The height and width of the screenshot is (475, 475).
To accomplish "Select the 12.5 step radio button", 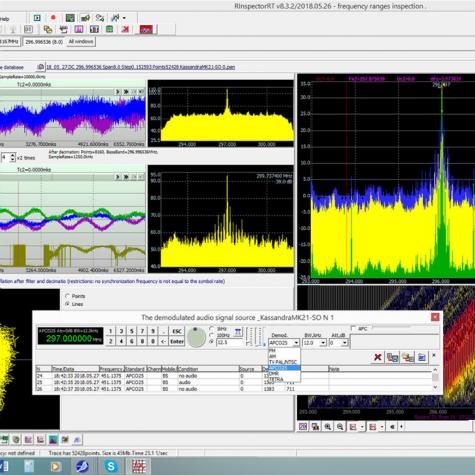I will click(211, 342).
